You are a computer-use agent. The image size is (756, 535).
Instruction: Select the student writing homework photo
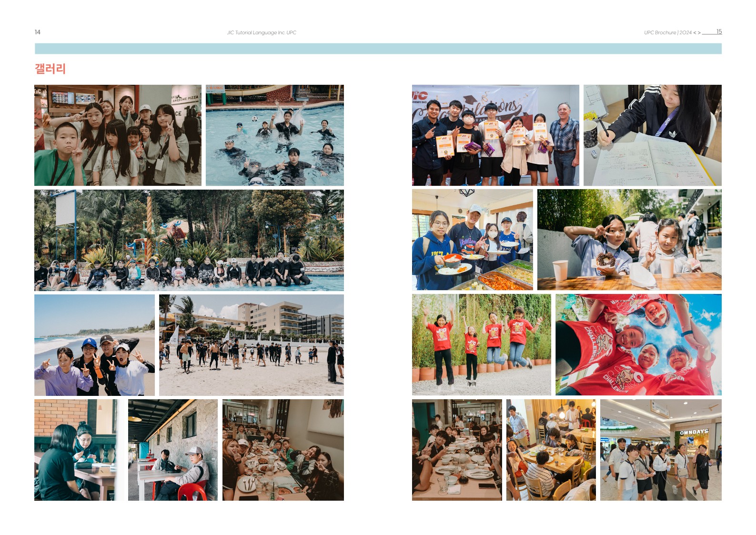(x=653, y=135)
